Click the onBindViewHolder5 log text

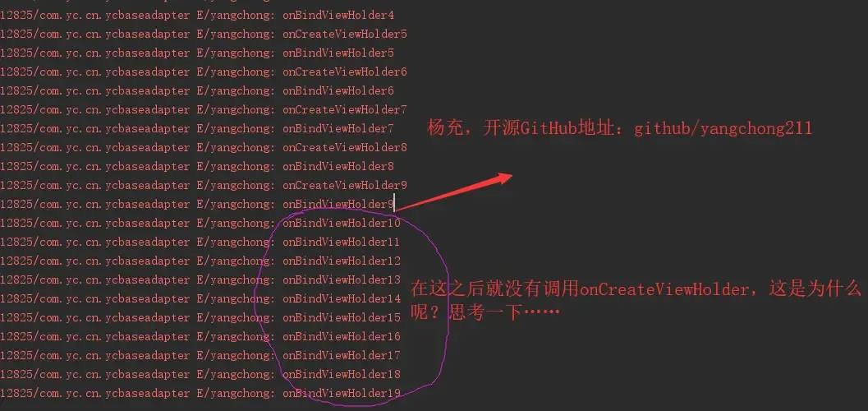pos(338,53)
